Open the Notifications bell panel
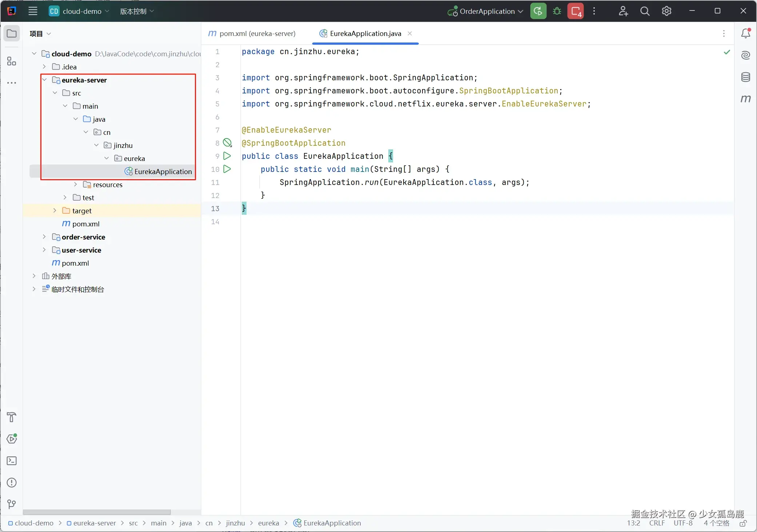The height and width of the screenshot is (532, 757). (745, 33)
